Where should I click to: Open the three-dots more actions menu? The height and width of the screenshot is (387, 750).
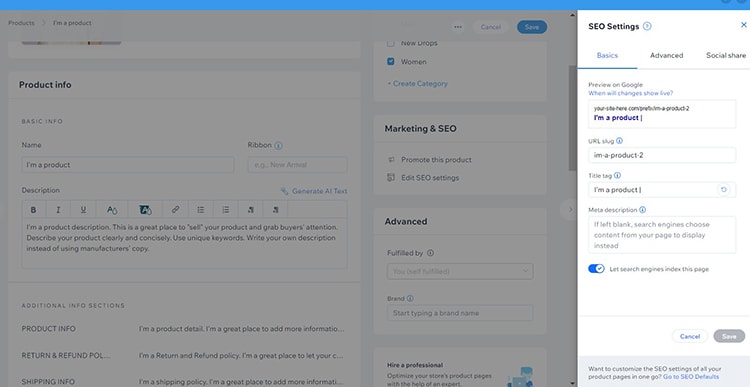pyautogui.click(x=458, y=27)
